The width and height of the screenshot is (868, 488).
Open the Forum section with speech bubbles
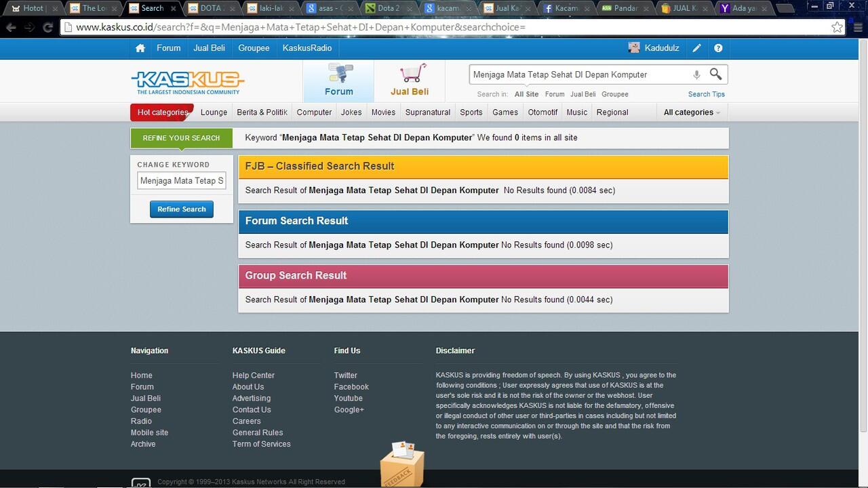(338, 81)
